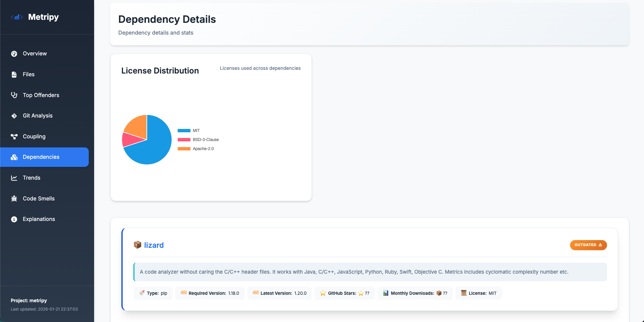Click the MIT legend color swatch
The height and width of the screenshot is (322, 644).
[x=184, y=130]
